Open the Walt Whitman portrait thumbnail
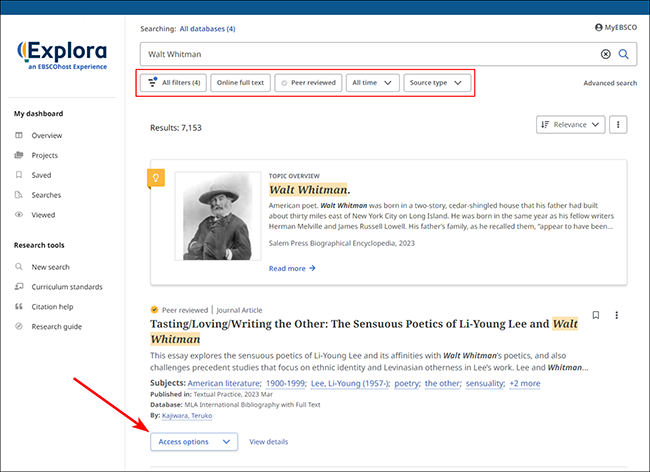 pos(218,216)
